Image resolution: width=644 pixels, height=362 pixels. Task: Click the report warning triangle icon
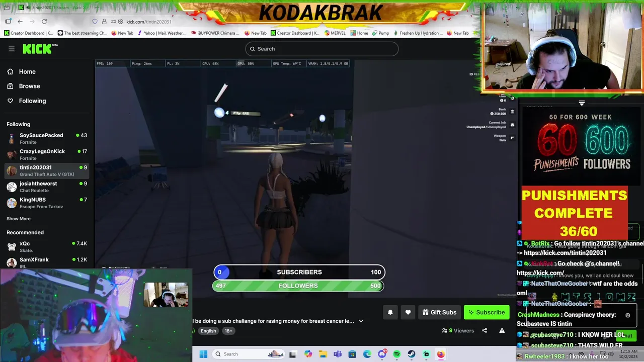pos(502,330)
